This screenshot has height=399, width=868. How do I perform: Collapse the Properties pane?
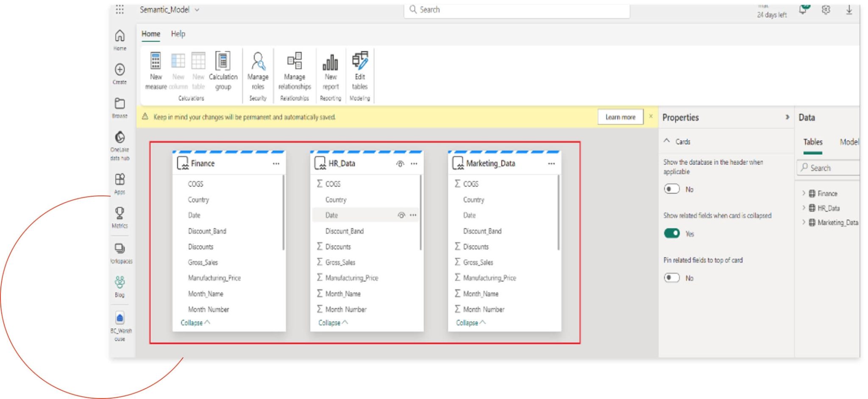coord(787,117)
